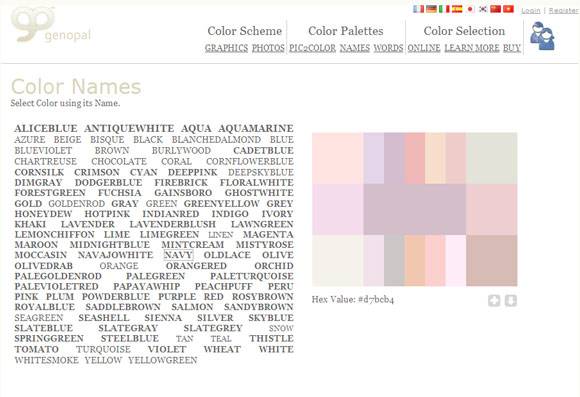Pick the DEEPPINK color name
The image size is (580, 397).
[x=193, y=172]
